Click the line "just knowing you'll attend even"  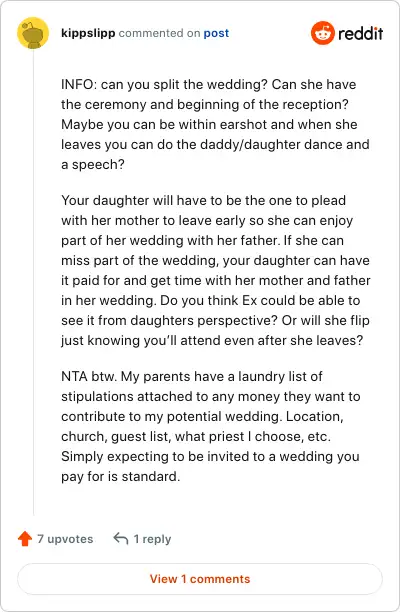pyautogui.click(x=212, y=340)
